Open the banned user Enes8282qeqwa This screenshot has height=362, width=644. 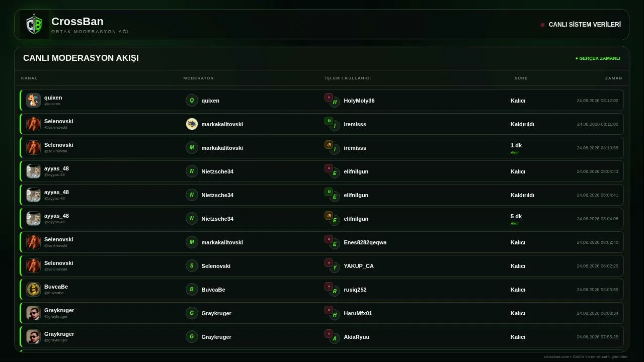(x=365, y=242)
